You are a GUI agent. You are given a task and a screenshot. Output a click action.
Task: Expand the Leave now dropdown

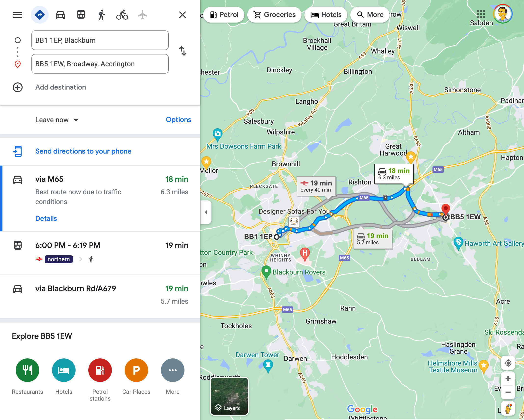point(57,120)
